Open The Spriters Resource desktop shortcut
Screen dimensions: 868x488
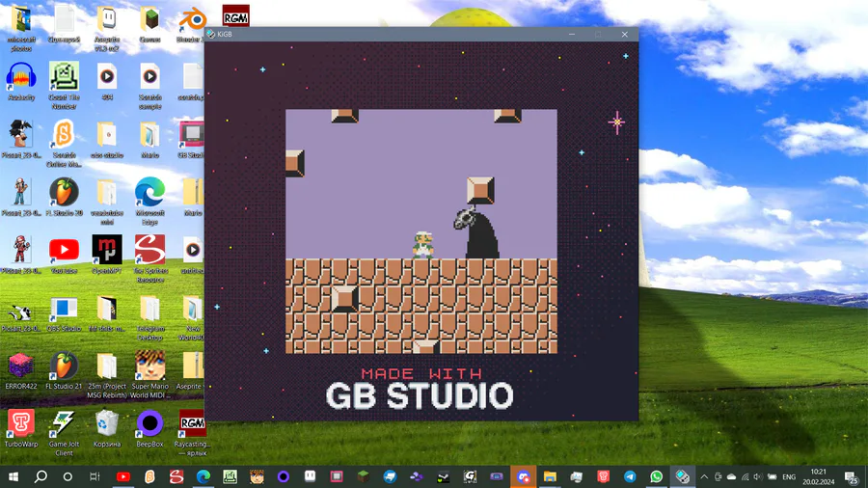point(149,258)
